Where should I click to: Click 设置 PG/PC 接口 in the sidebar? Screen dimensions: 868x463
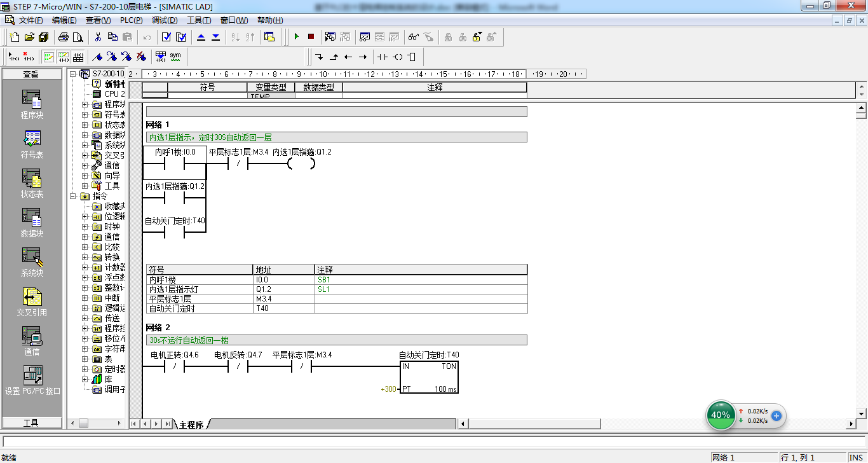point(32,381)
